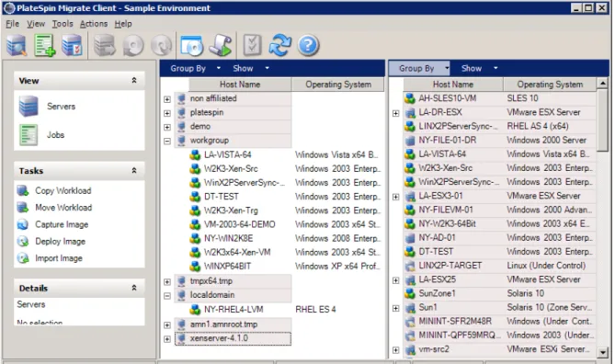Click the right pane scrollbar down arrow

point(602,352)
